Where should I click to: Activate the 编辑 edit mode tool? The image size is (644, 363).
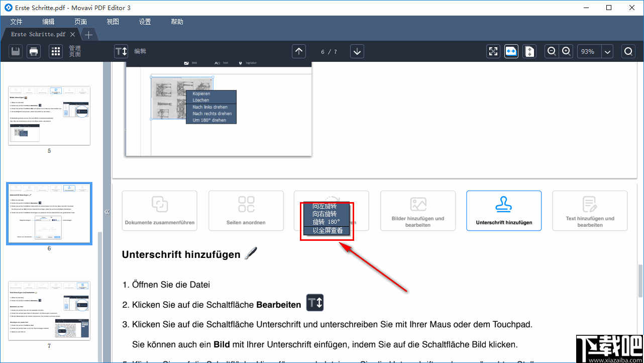click(x=121, y=51)
